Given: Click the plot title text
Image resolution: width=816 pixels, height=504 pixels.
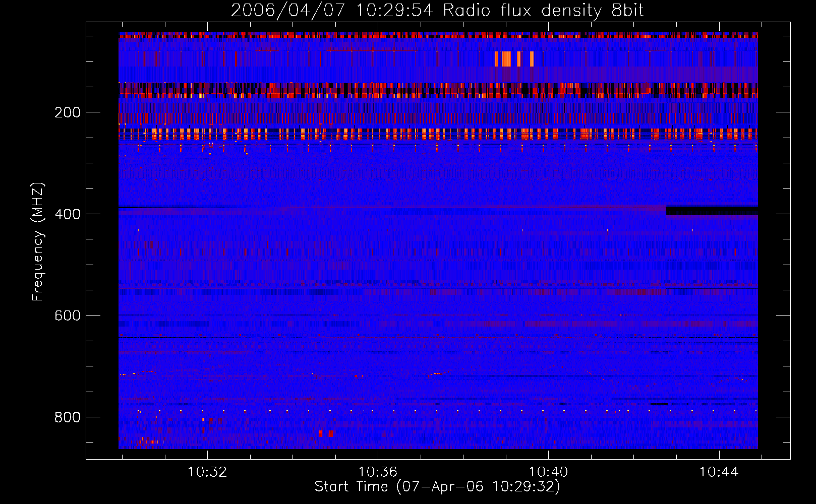Looking at the screenshot, I should 437,11.
